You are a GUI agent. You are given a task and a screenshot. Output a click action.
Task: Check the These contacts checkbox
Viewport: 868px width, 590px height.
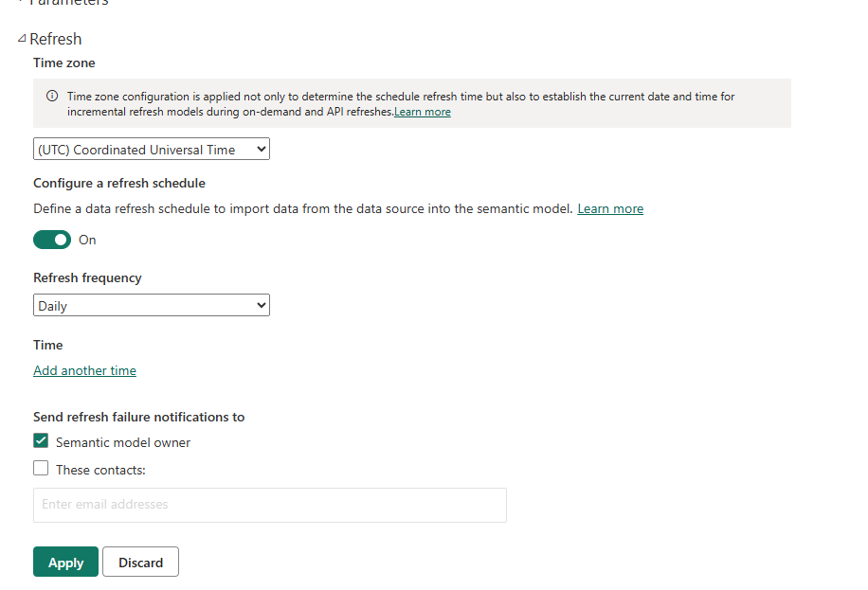click(x=41, y=468)
